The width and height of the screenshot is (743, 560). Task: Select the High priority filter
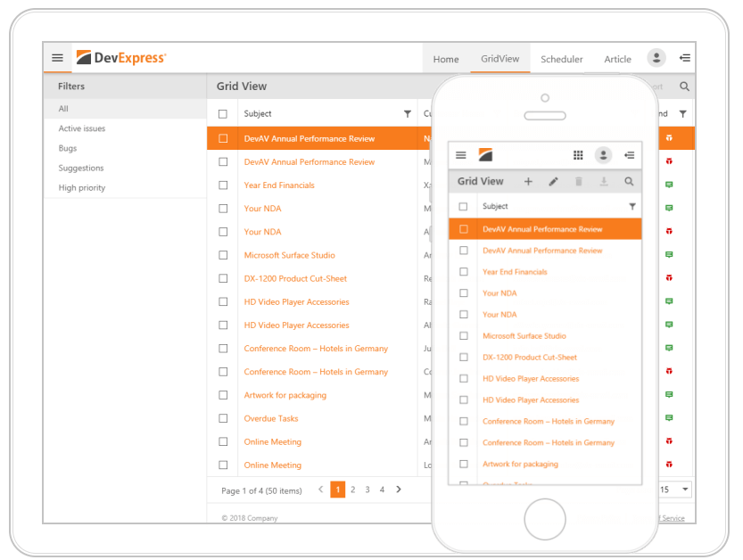coord(125,187)
